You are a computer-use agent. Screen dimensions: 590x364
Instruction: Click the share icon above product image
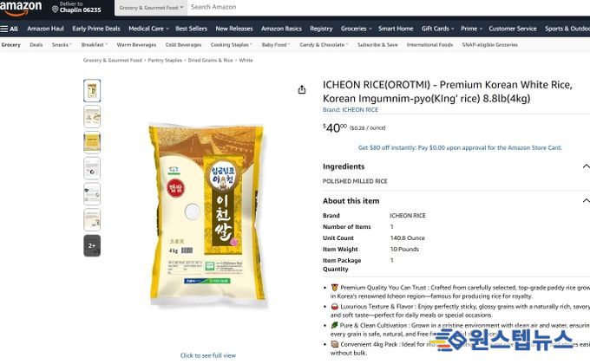click(302, 89)
